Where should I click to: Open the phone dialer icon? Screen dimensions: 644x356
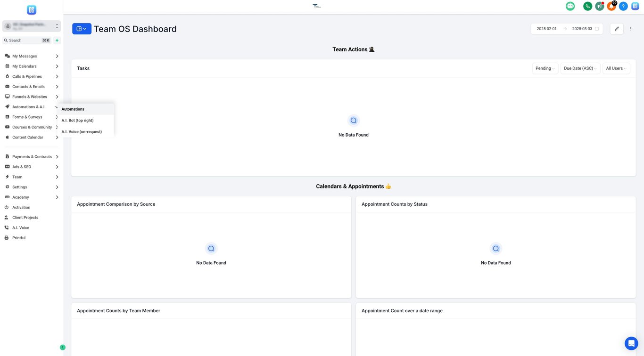[588, 6]
